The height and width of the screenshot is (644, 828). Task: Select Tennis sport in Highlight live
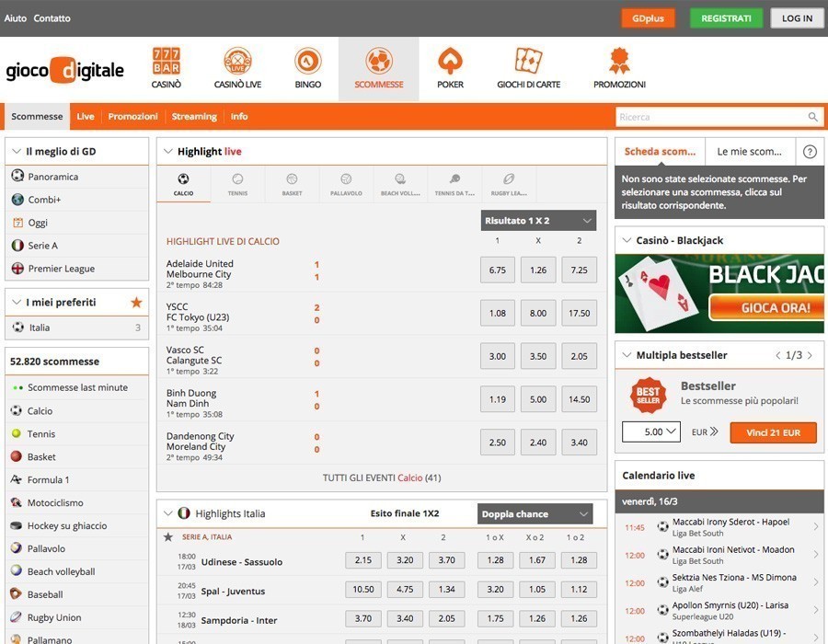pos(237,184)
